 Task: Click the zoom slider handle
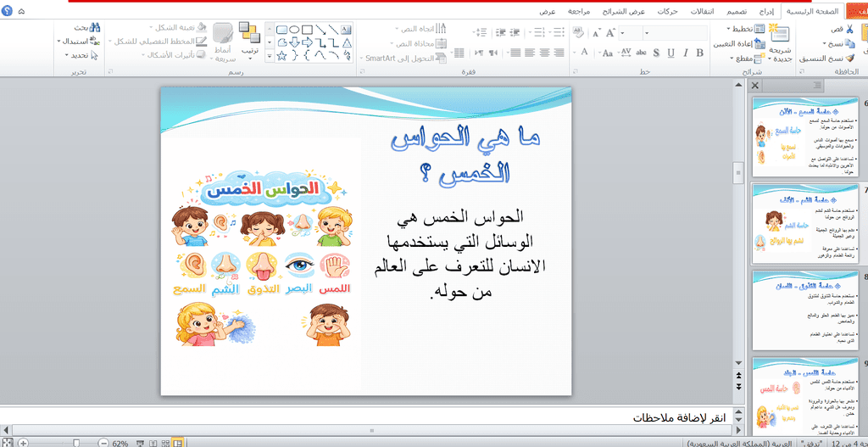(75, 443)
